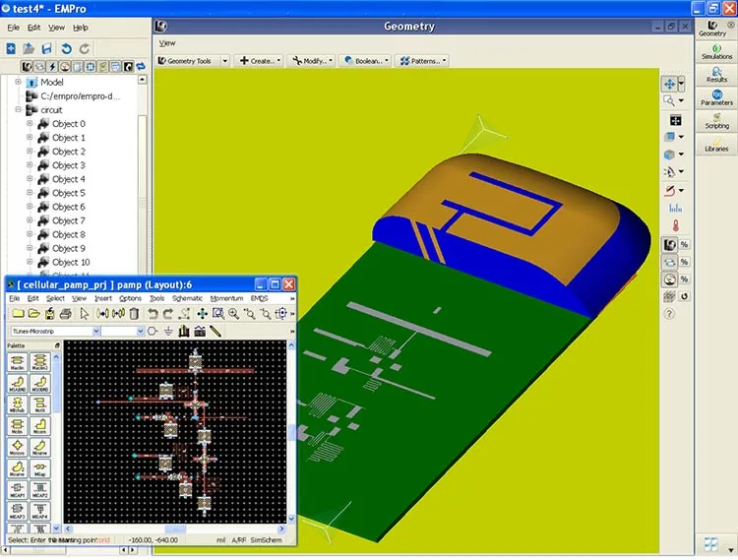Click the Boolean... button
The height and width of the screenshot is (560, 738).
366,61
